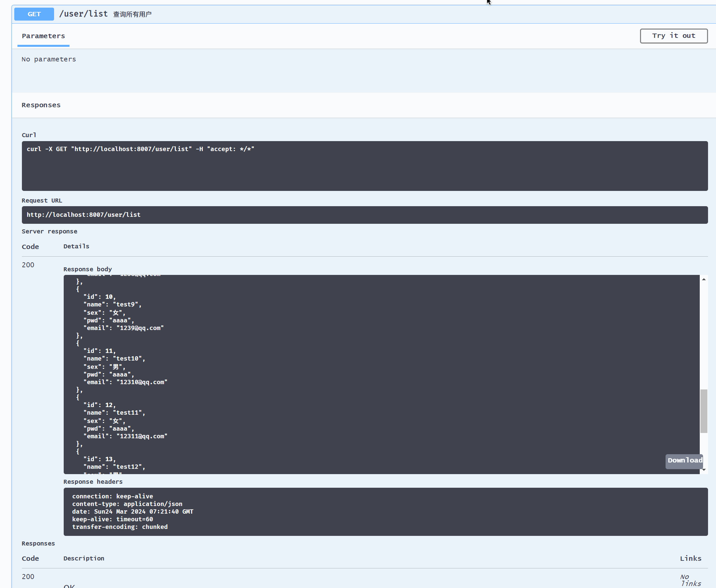
Task: Click response body scroll down arrow
Action: coord(703,470)
